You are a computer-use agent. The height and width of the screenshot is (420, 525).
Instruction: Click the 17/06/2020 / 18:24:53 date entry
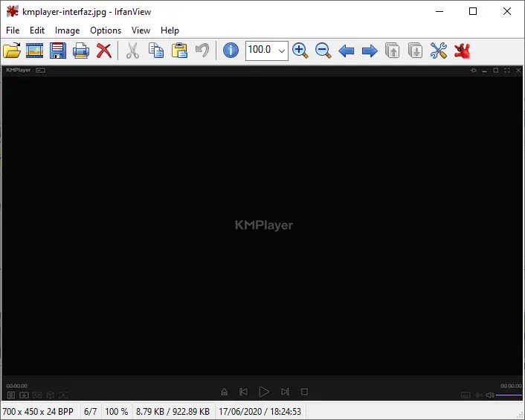click(x=260, y=411)
